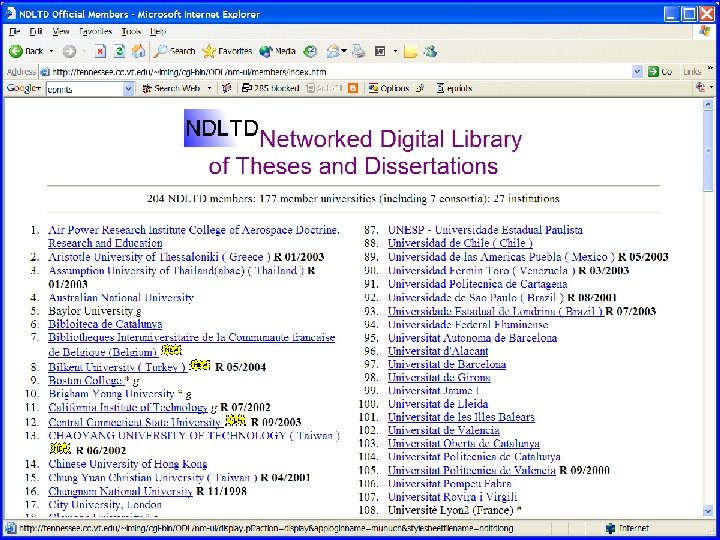Viewport: 720px width, 540px height.
Task: Open Universitat Rovira i Virgili link
Action: point(452,497)
